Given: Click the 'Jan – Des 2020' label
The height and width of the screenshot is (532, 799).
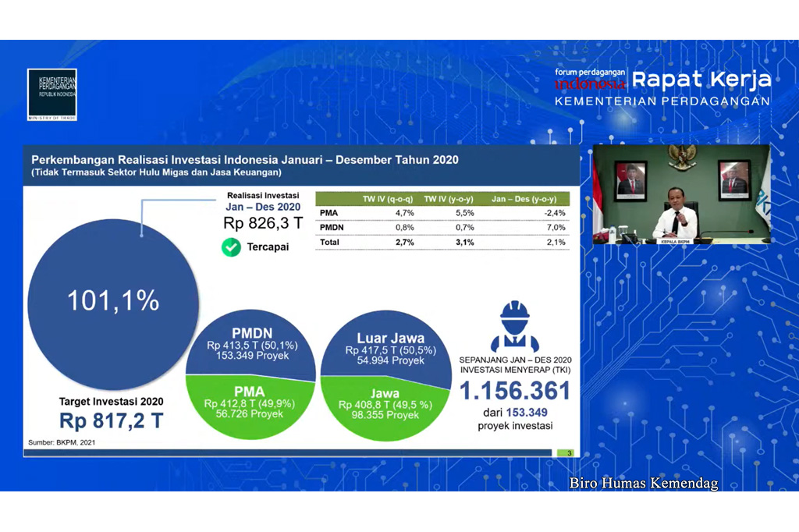Looking at the screenshot, I should [x=263, y=207].
